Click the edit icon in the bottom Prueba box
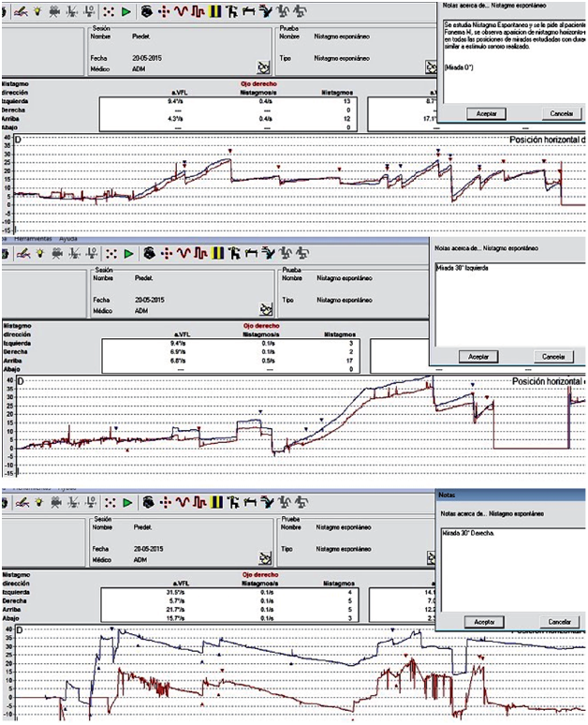This screenshot has width=588, height=725. tap(430, 556)
